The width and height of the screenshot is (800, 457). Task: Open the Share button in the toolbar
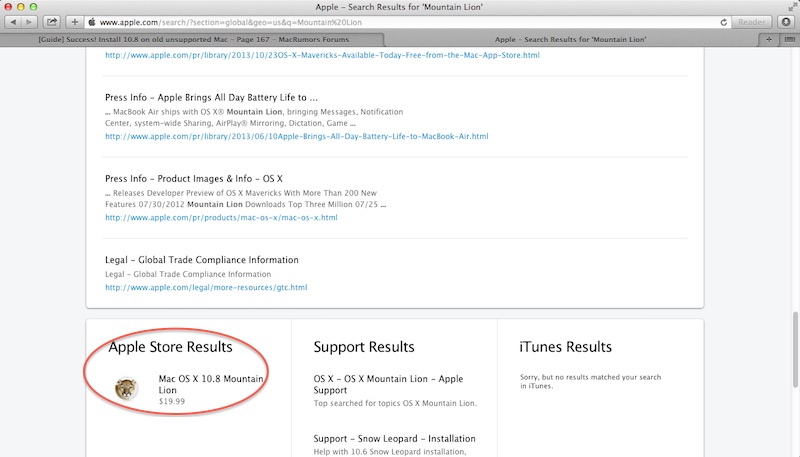[52, 22]
